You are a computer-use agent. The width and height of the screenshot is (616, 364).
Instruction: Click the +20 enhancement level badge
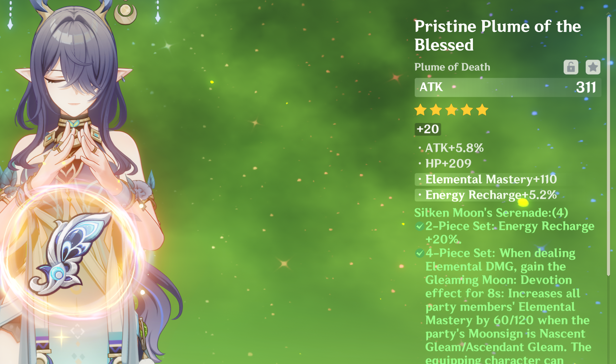[x=428, y=129]
